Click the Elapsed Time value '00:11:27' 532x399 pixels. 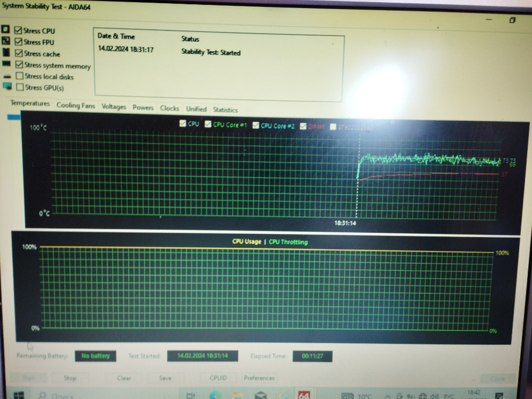313,356
